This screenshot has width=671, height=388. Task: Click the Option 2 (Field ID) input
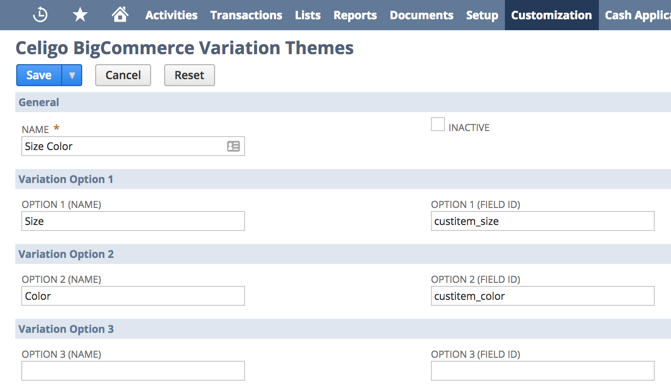pos(543,296)
